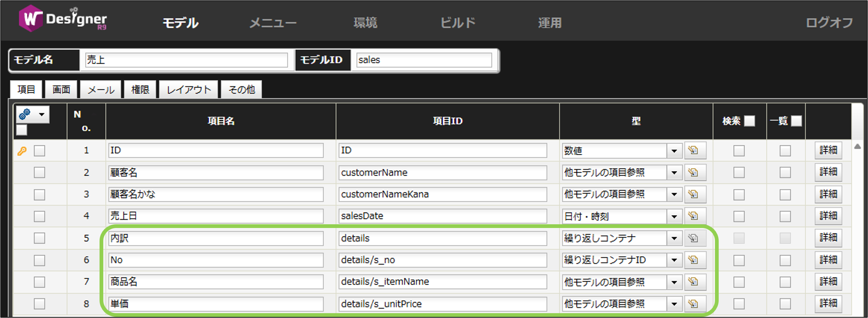Open type settings icon for details/s_itemName row

(693, 282)
